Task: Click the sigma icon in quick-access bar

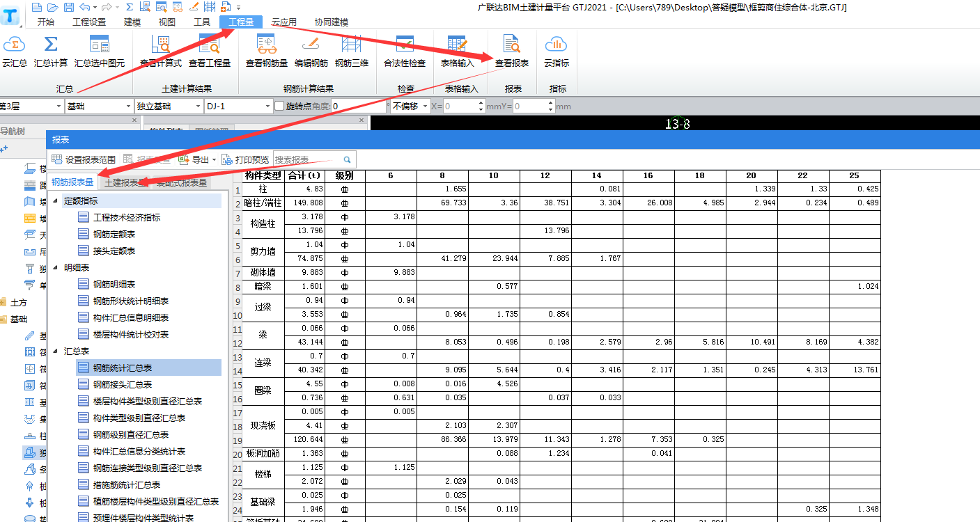Action: coord(130,7)
